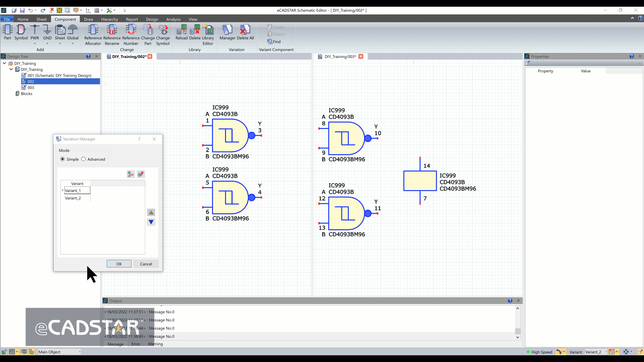Open the Reference Rename tool
The image size is (644, 362).
coord(112,35)
